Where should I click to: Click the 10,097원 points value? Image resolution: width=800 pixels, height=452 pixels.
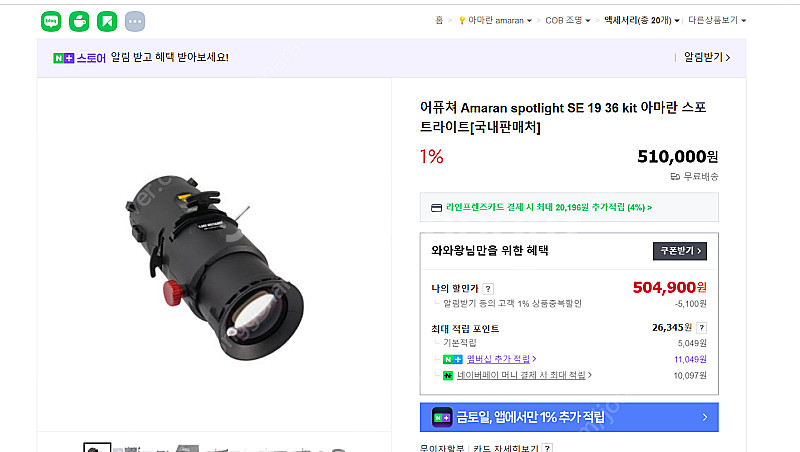[690, 376]
